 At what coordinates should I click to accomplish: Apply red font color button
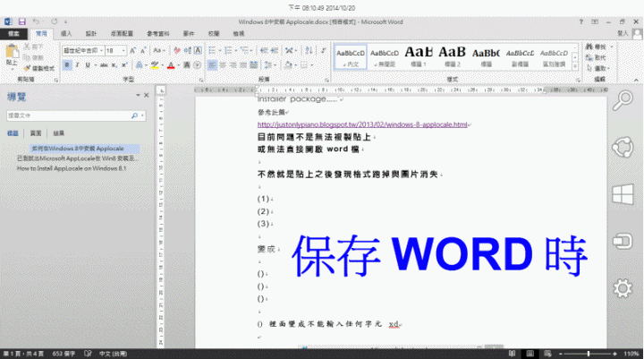tap(171, 65)
